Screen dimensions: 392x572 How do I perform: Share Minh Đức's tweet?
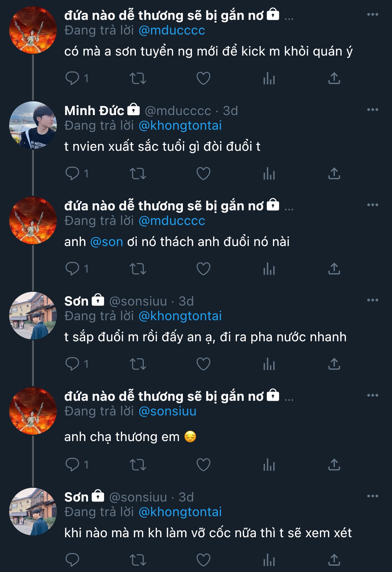334,174
